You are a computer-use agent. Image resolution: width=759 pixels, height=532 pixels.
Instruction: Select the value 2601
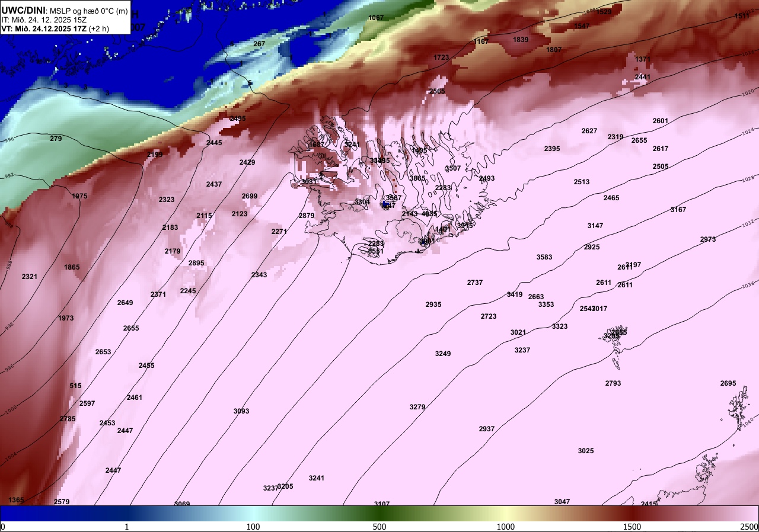(x=661, y=121)
